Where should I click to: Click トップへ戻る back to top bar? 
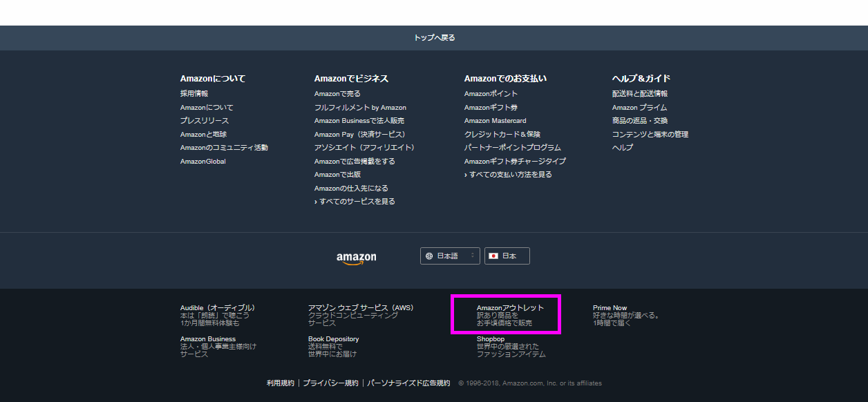(x=434, y=38)
